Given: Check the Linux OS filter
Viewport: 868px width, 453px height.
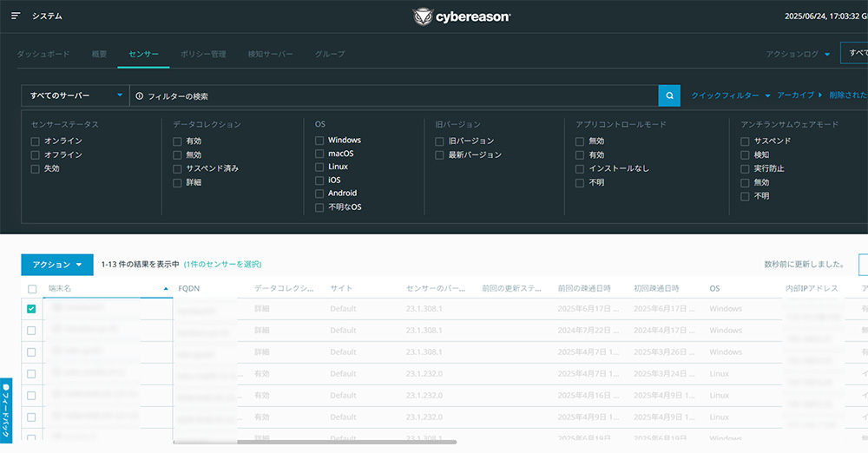Looking at the screenshot, I should pyautogui.click(x=319, y=167).
